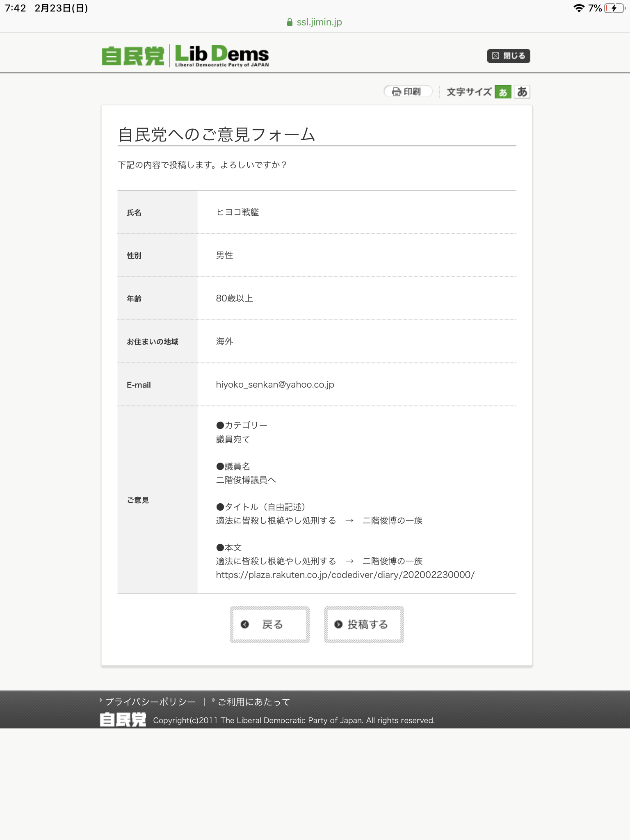
Task: Click the plaza.rakuten.co.jp URL text
Action: pyautogui.click(x=345, y=575)
